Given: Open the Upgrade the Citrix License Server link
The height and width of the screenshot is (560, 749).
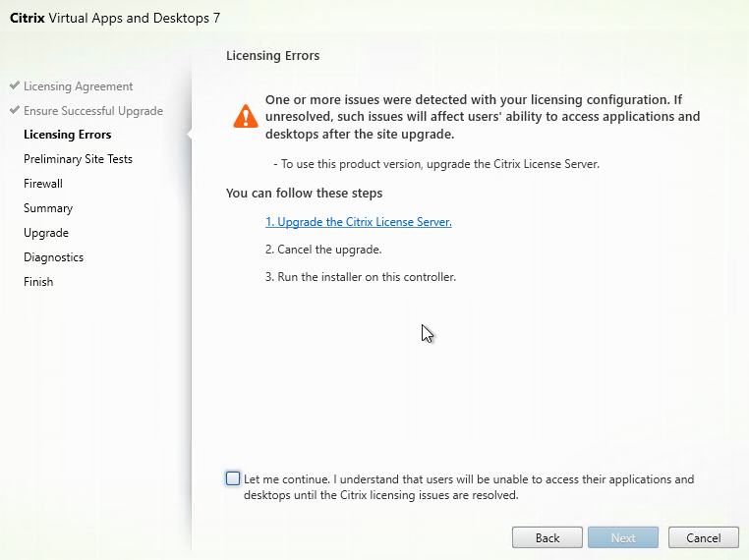Looking at the screenshot, I should 358,222.
